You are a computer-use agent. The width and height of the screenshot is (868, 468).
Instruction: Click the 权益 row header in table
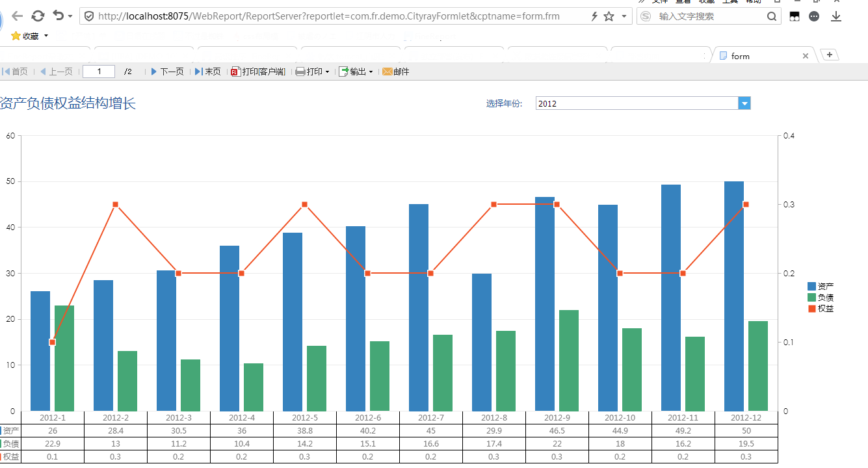click(10, 457)
